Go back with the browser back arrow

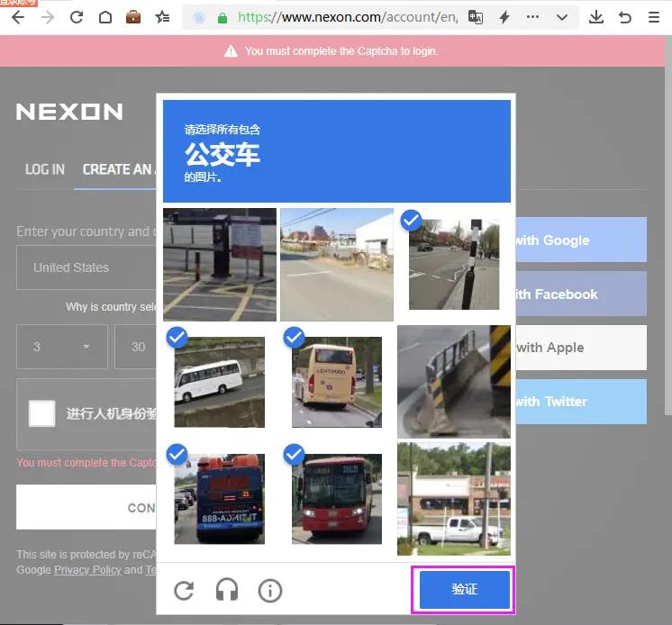(18, 17)
